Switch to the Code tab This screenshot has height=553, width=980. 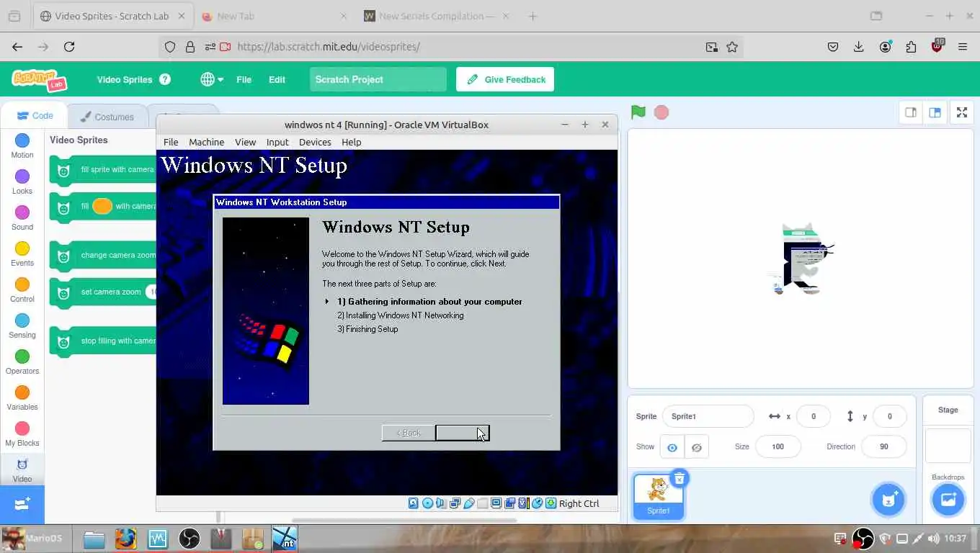point(35,116)
